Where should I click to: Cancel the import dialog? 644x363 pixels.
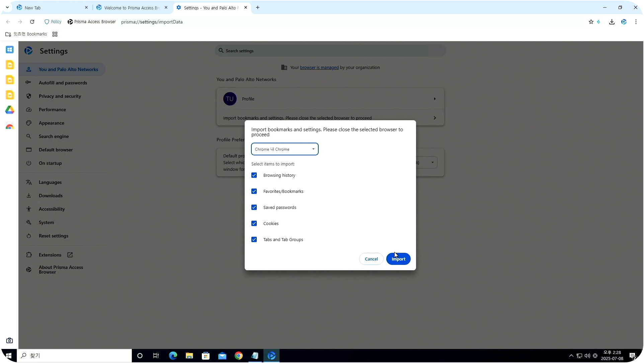tap(371, 259)
